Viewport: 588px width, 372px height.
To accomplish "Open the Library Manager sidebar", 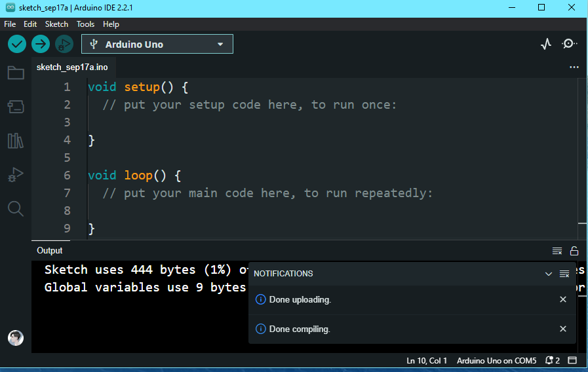I will point(16,141).
